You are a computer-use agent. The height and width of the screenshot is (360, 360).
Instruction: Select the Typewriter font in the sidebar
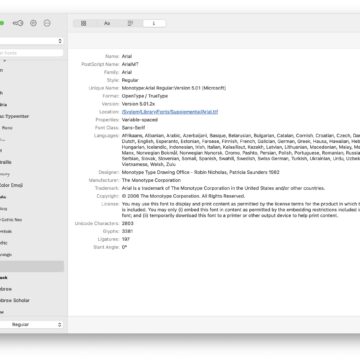point(15,116)
